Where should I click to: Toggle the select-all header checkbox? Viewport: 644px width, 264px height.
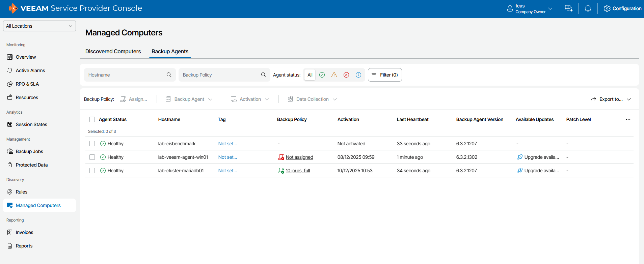pos(92,119)
